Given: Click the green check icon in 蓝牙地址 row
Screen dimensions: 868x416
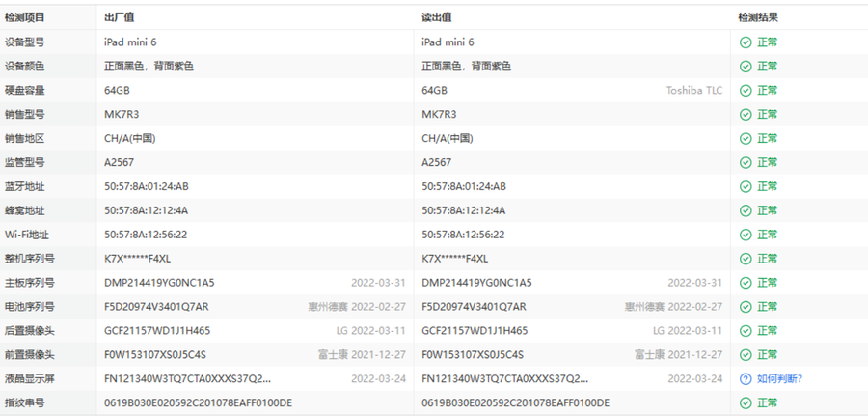Looking at the screenshot, I should tap(746, 186).
